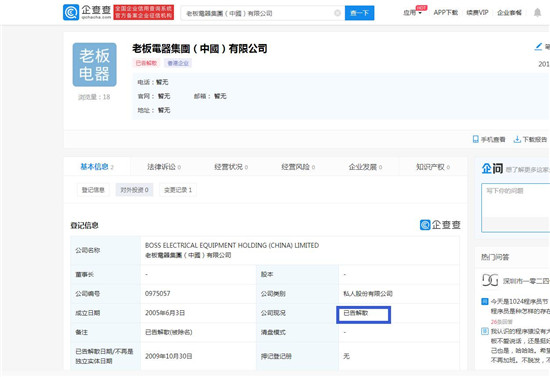Click the 查一下 search button
The width and height of the screenshot is (550, 377).
360,13
